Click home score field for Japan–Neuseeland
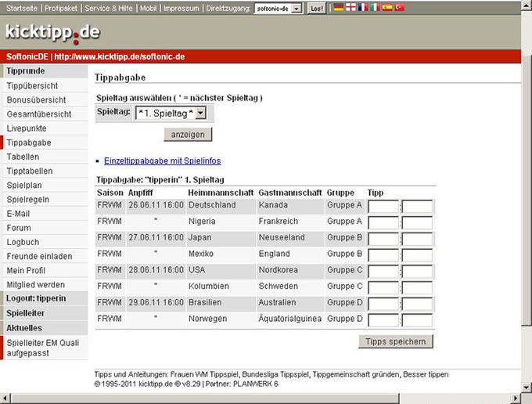 coord(383,239)
